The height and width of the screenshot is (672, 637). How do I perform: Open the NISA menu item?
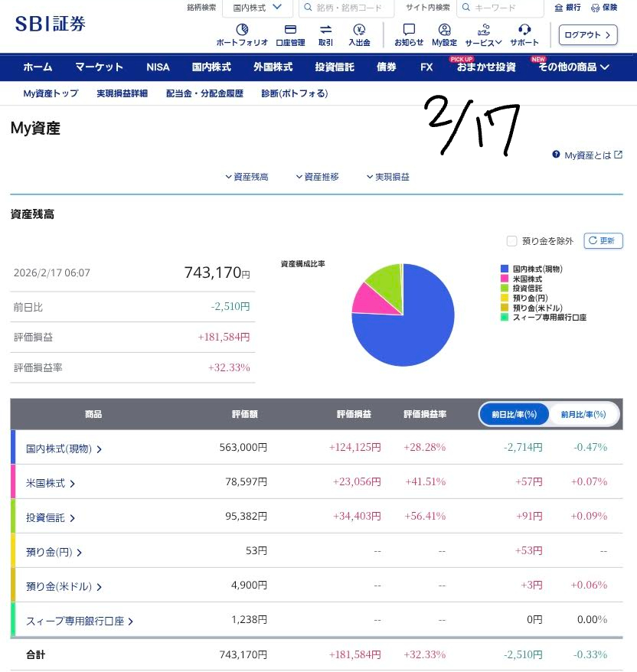click(158, 67)
